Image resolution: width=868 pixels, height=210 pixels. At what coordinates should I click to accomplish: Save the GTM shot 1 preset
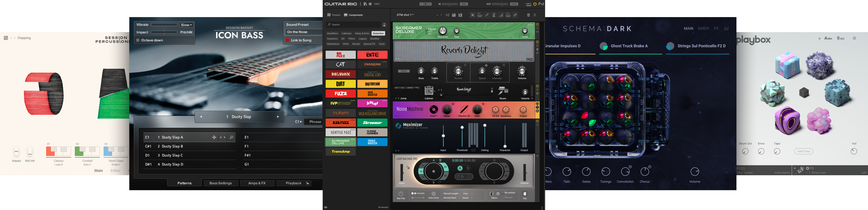coord(454,15)
